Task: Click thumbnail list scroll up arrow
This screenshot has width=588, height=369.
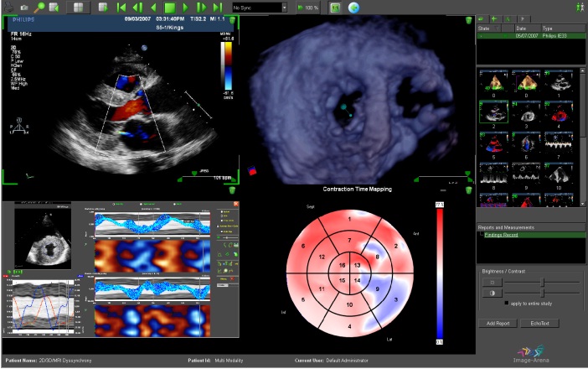Action: [x=582, y=70]
